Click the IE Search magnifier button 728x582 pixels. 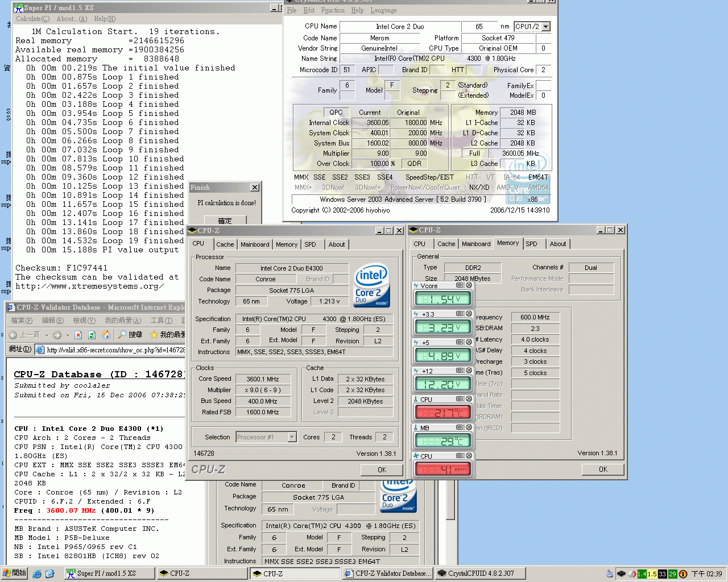pyautogui.click(x=130, y=335)
